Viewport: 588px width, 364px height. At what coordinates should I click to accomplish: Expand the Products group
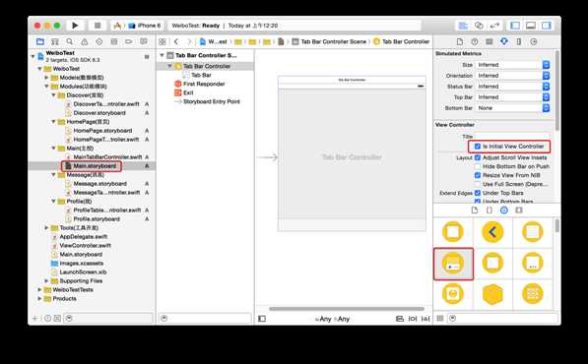[39, 298]
